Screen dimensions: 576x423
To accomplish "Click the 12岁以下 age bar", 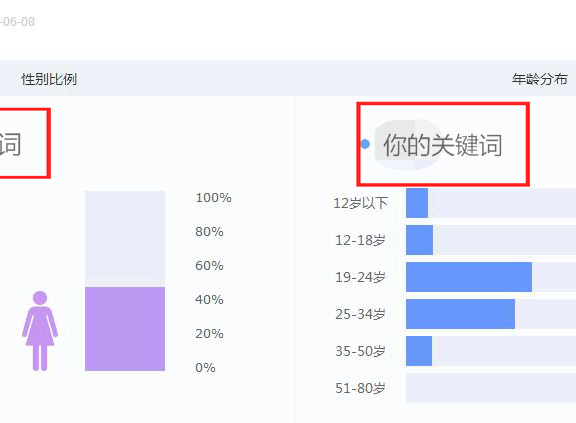I will [x=417, y=203].
